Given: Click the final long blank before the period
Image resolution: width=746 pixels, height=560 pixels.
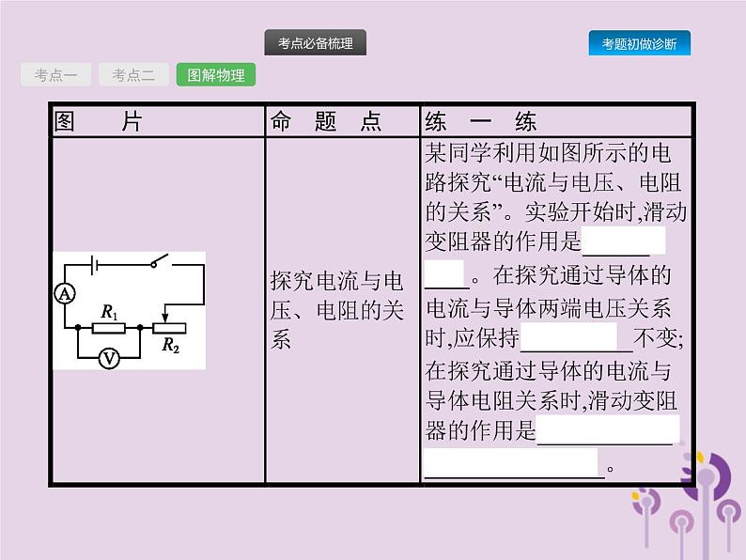Looking at the screenshot, I should click(511, 464).
